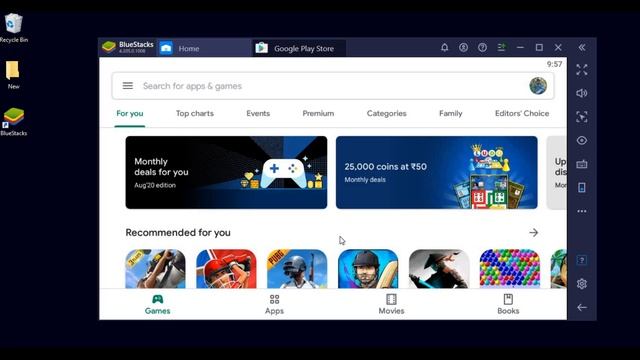This screenshot has height=360, width=640.
Task: Click the screenshot capture frame icon in sidebar
Action: [582, 117]
